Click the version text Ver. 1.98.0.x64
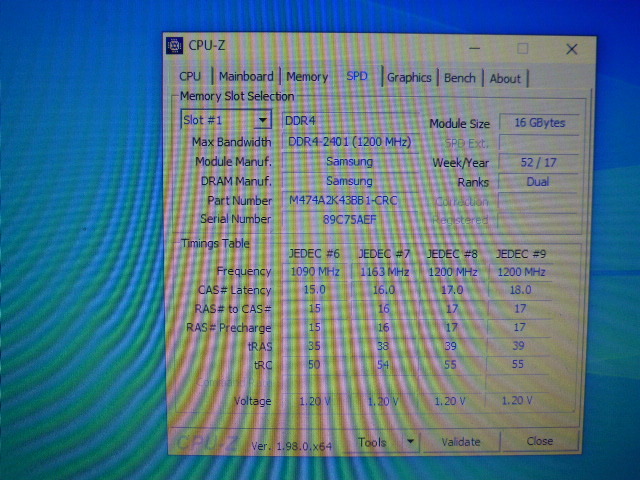Viewport: 640px width, 480px height. click(x=291, y=446)
